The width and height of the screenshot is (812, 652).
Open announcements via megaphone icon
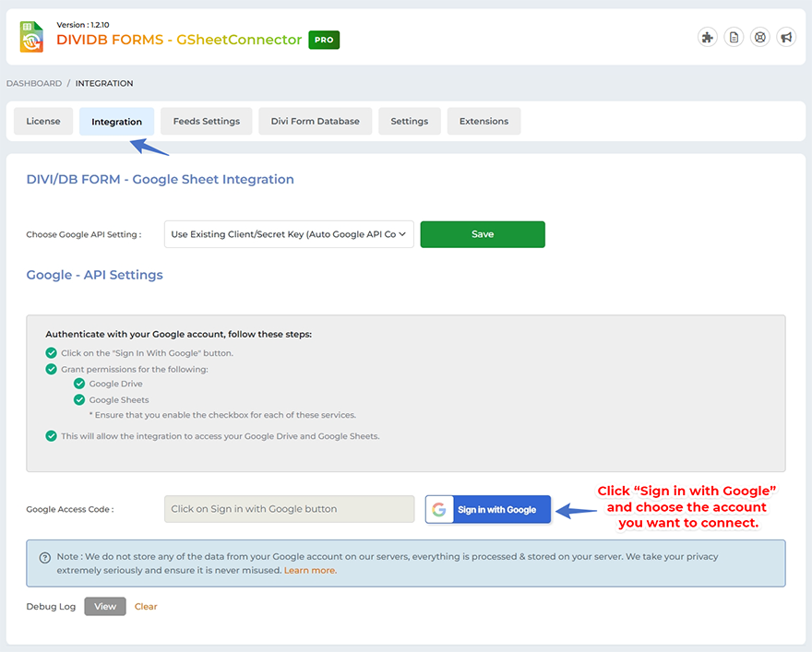pyautogui.click(x=786, y=37)
